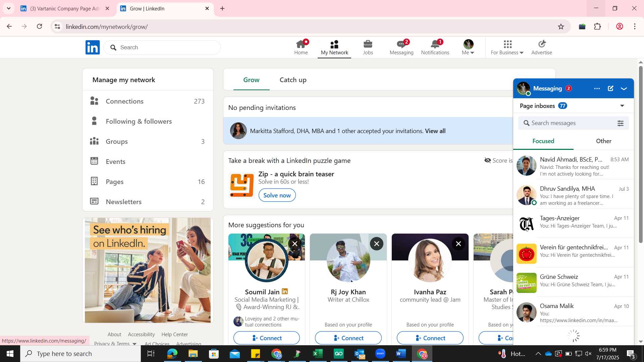644x362 pixels.
Task: Expand the Page inboxes dropdown
Action: [622, 106]
